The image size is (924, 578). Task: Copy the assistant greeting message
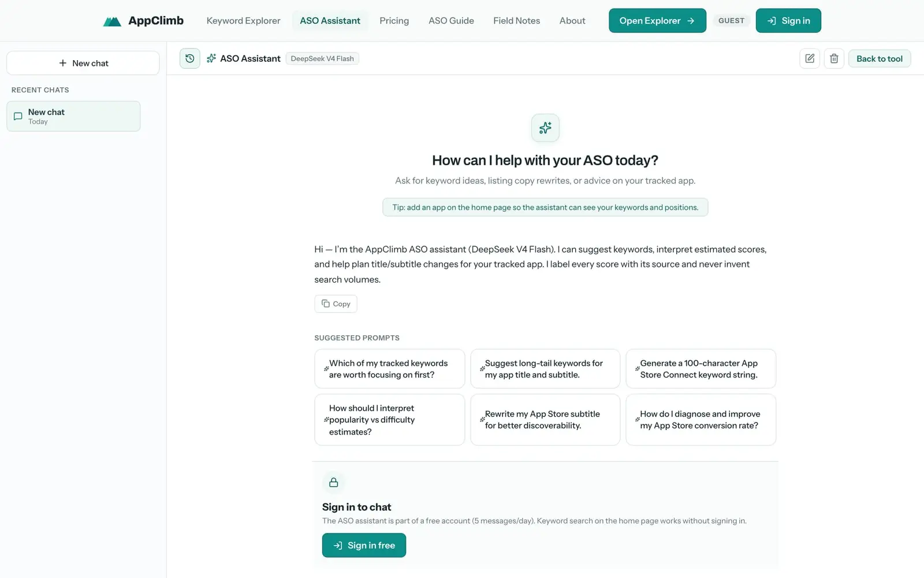point(336,304)
